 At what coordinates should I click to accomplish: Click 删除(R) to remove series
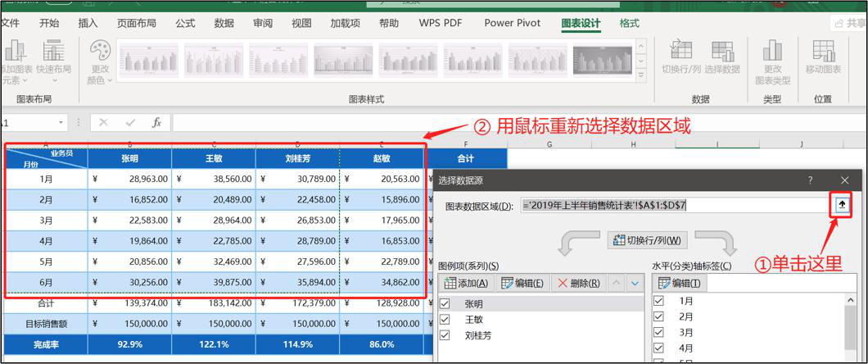578,283
